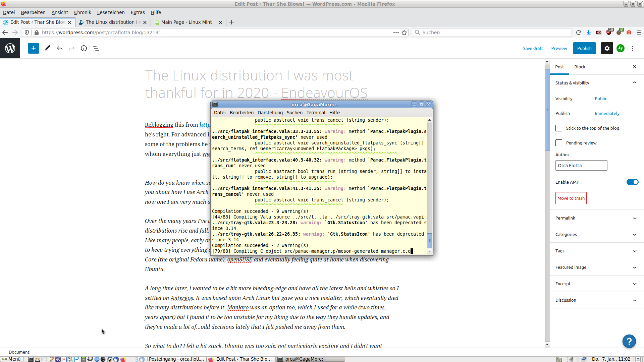Launch the GIMP icon in the taskbar
Screen dimensions: 644x362
tap(90, 359)
